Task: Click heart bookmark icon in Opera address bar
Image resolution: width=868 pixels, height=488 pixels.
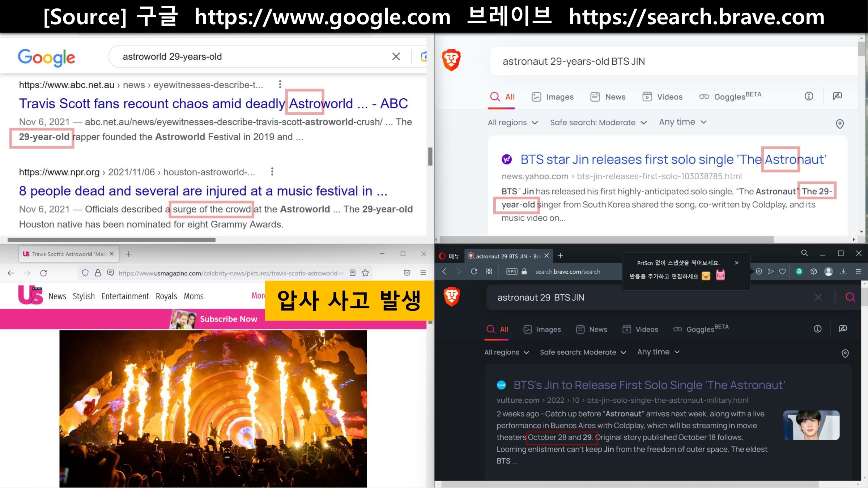Action: [x=782, y=271]
